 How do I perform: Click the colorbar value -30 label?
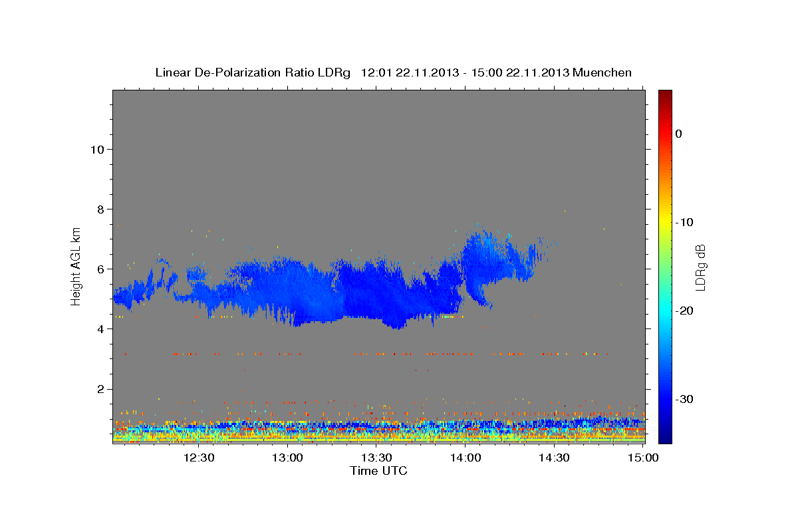684,399
